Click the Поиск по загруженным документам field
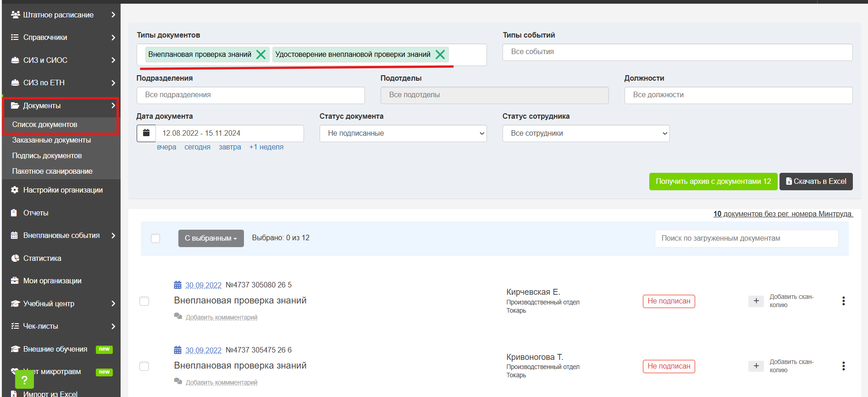 pyautogui.click(x=746, y=238)
